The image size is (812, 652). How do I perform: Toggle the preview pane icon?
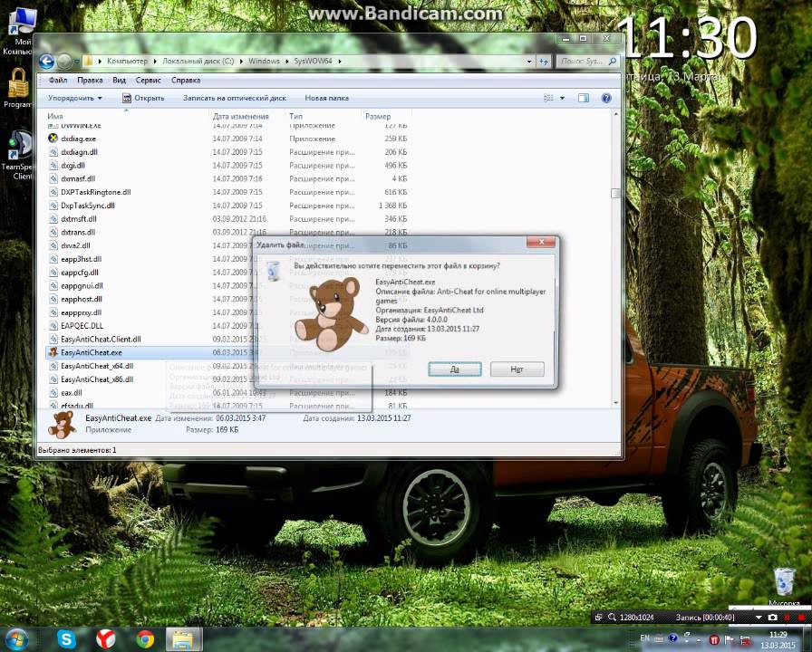[584, 98]
